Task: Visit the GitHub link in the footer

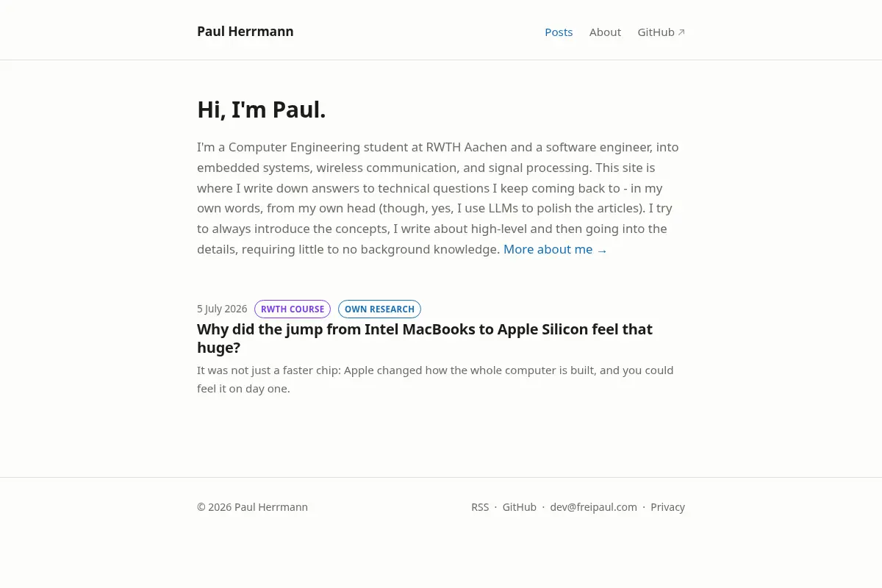Action: point(520,507)
